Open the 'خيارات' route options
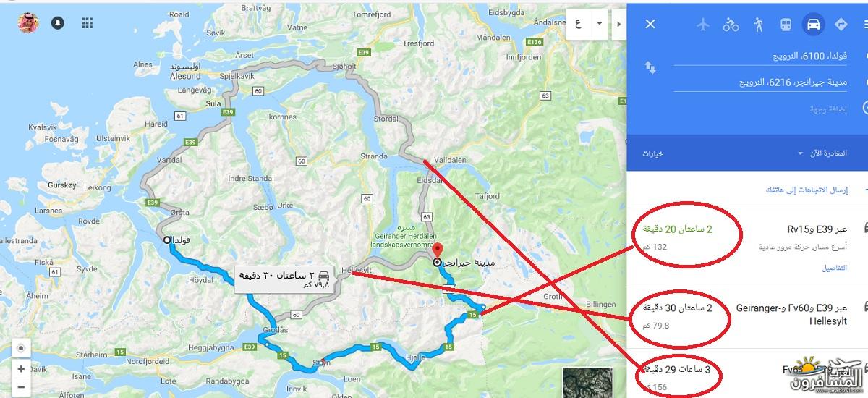868x398 pixels. (x=653, y=153)
